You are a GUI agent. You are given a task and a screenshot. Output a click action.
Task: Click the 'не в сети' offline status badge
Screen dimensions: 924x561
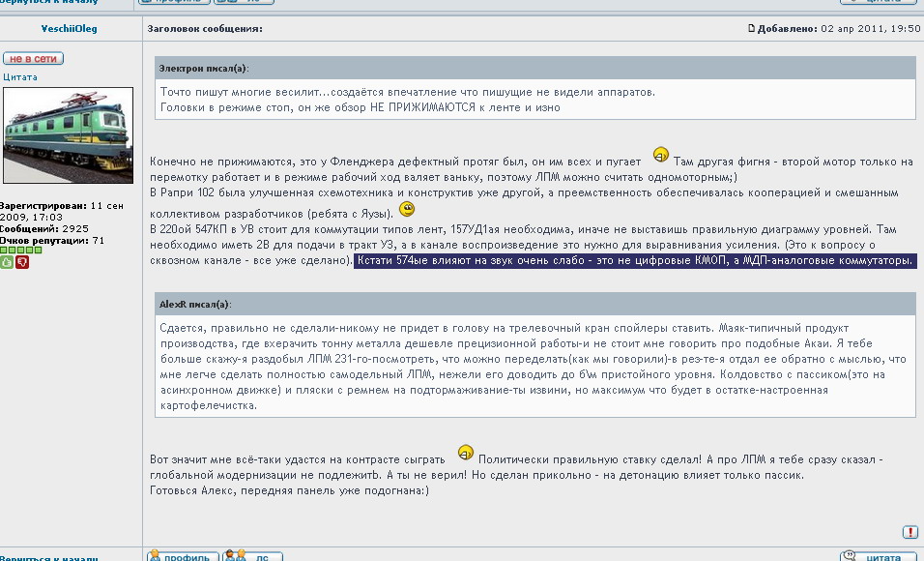point(33,58)
